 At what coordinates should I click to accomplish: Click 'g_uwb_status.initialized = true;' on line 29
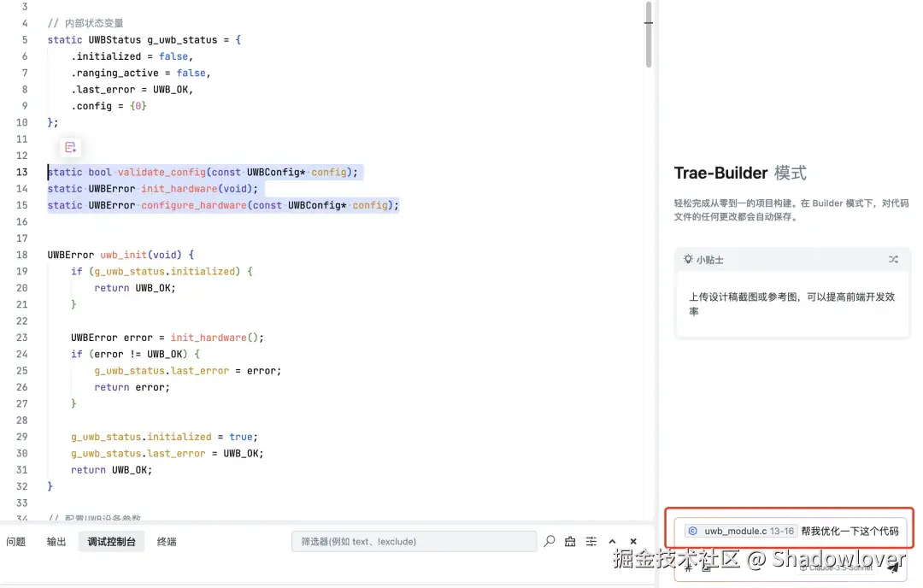pos(164,437)
